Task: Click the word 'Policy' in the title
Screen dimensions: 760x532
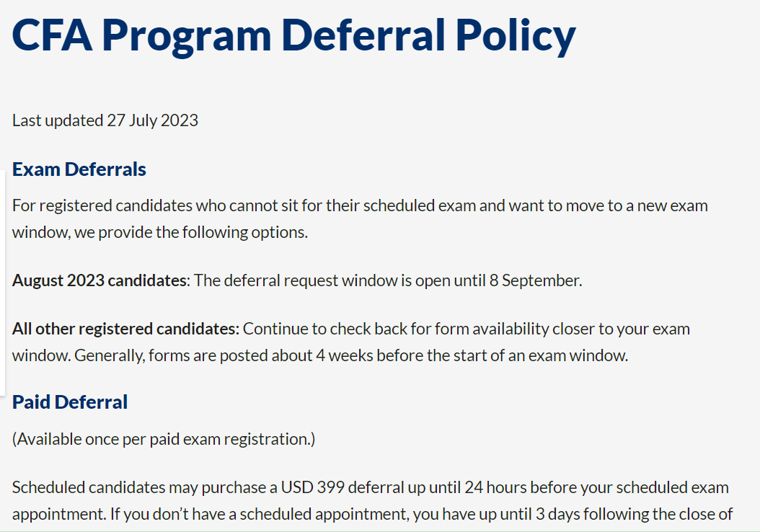Action: (516, 35)
